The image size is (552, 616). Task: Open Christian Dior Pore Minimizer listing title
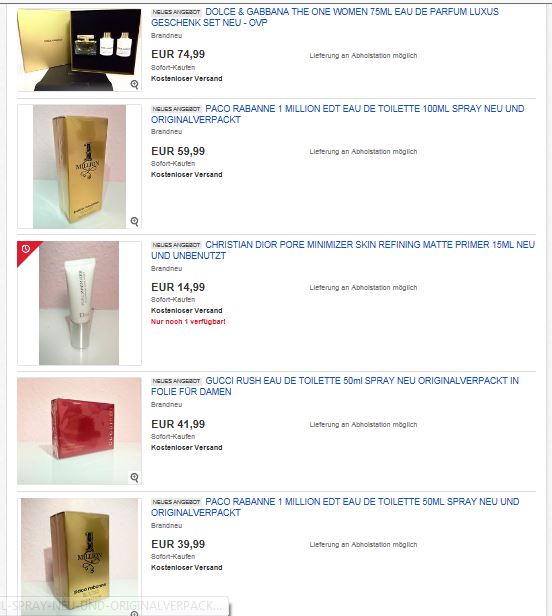click(343, 250)
